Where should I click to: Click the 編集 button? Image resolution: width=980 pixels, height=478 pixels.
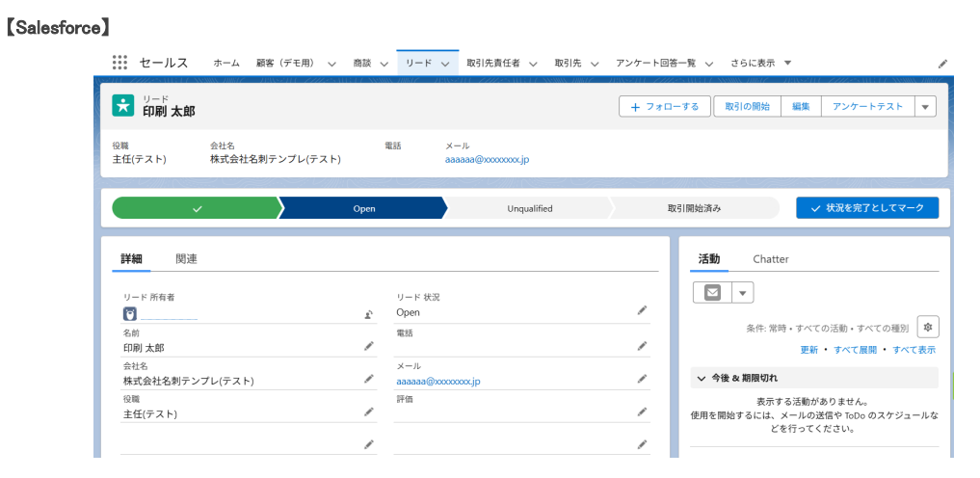coord(802,107)
